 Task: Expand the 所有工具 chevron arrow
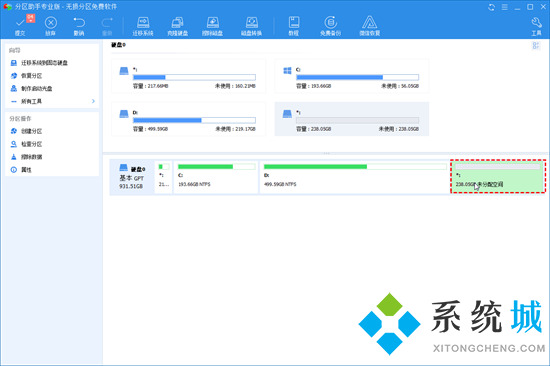[x=93, y=101]
